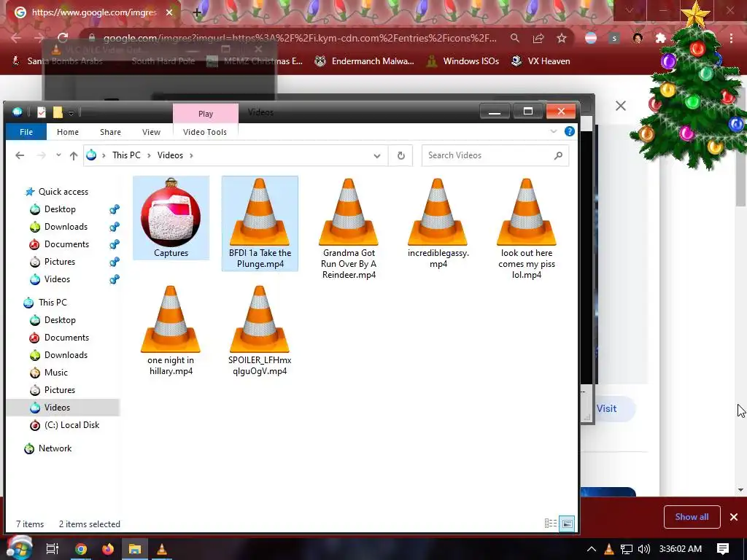Switch to large icons view layout
Image resolution: width=747 pixels, height=560 pixels.
567,524
